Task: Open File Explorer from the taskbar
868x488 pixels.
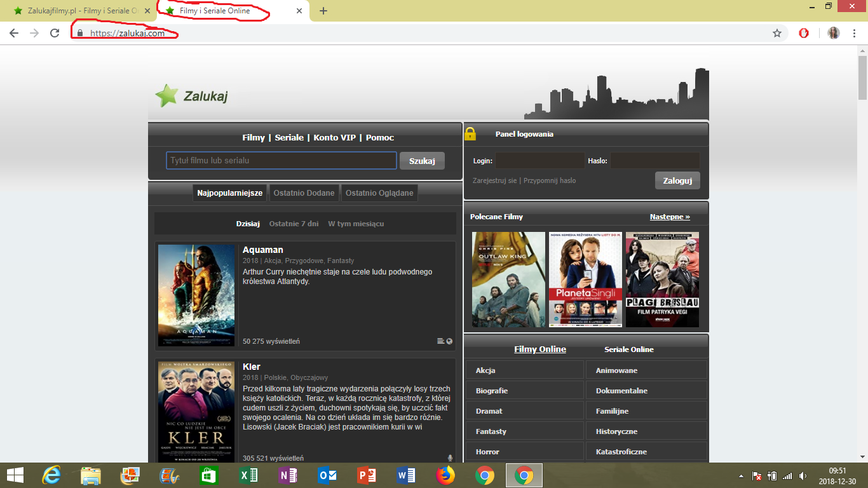Action: coord(91,475)
